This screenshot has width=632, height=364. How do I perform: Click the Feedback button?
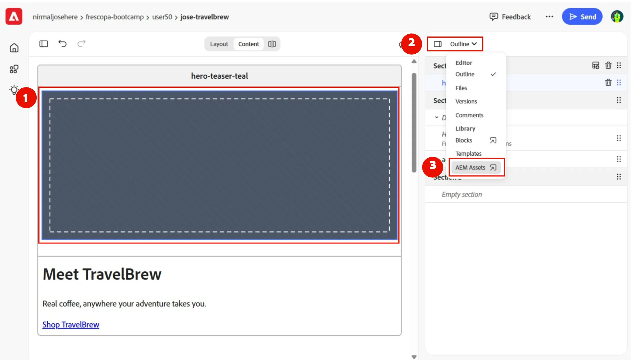pyautogui.click(x=510, y=17)
